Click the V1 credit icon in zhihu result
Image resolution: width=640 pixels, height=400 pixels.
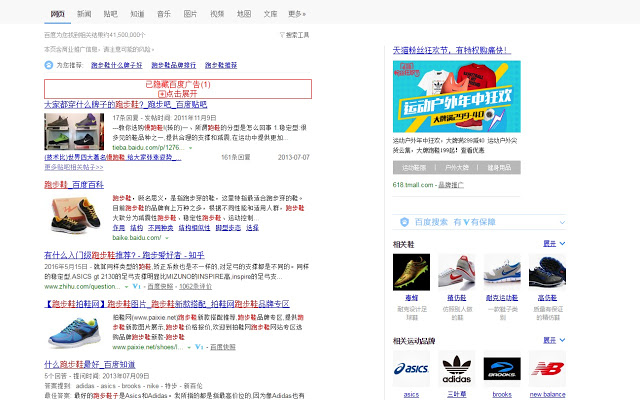(137, 287)
